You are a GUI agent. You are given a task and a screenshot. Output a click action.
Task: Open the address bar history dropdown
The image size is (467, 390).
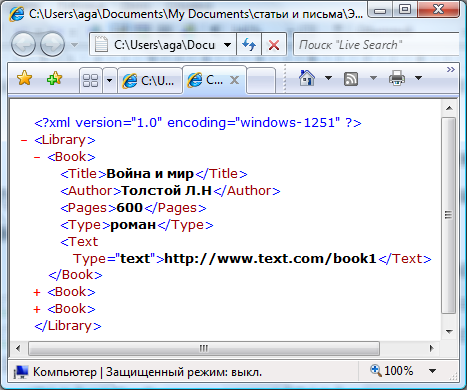(228, 44)
